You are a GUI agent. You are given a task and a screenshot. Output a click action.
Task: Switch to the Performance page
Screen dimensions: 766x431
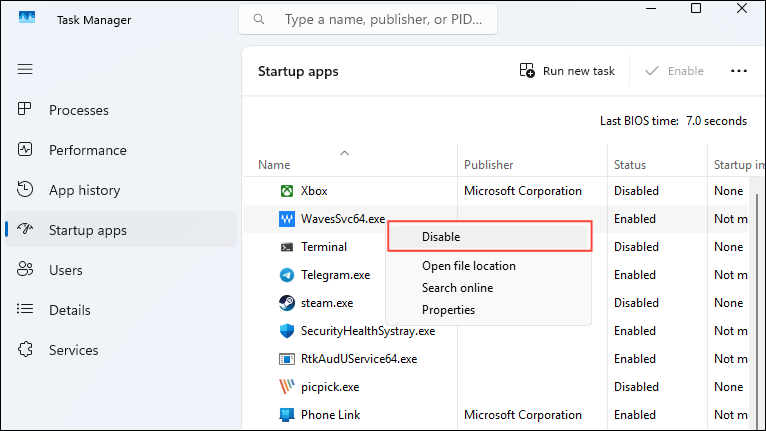pos(88,151)
